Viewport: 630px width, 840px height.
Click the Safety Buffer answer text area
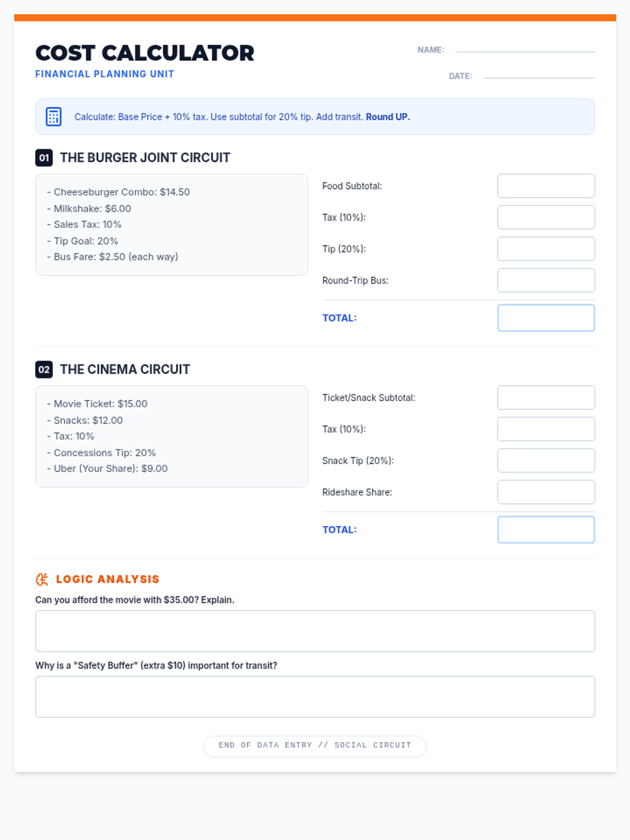click(315, 697)
